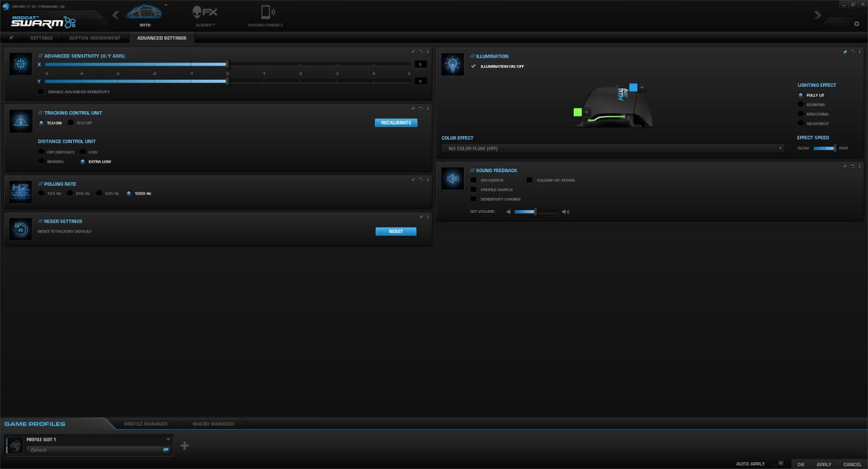Screen dimensions: 868x469
Task: Enable Sensitivity Change sound feedback
Action: click(x=473, y=199)
